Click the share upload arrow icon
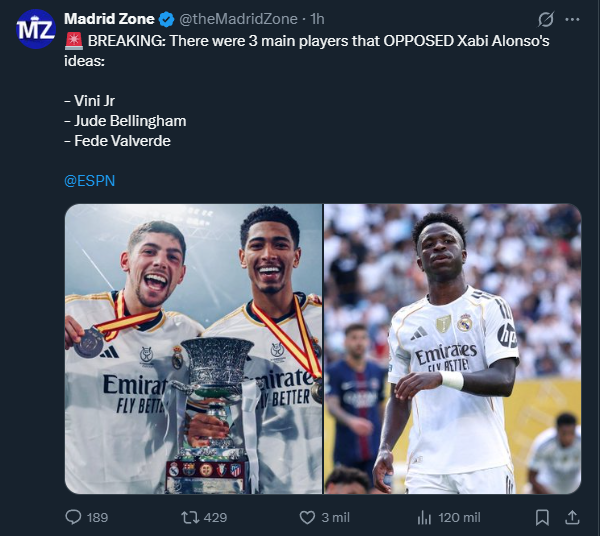600x536 pixels. (x=572, y=517)
